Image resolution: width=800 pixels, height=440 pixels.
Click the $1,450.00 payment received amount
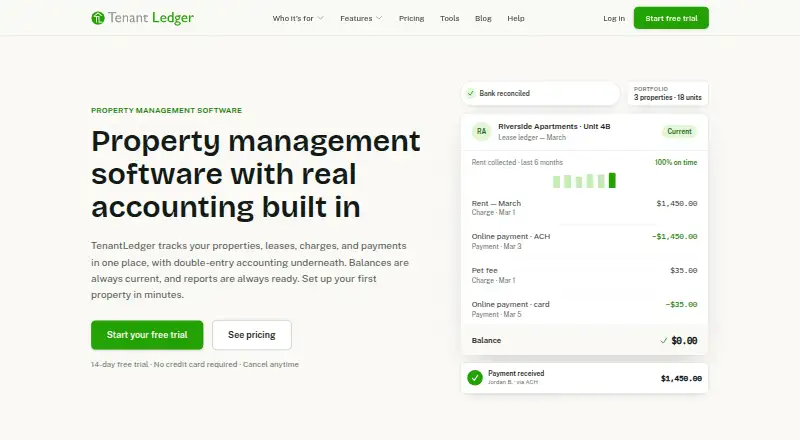click(681, 378)
